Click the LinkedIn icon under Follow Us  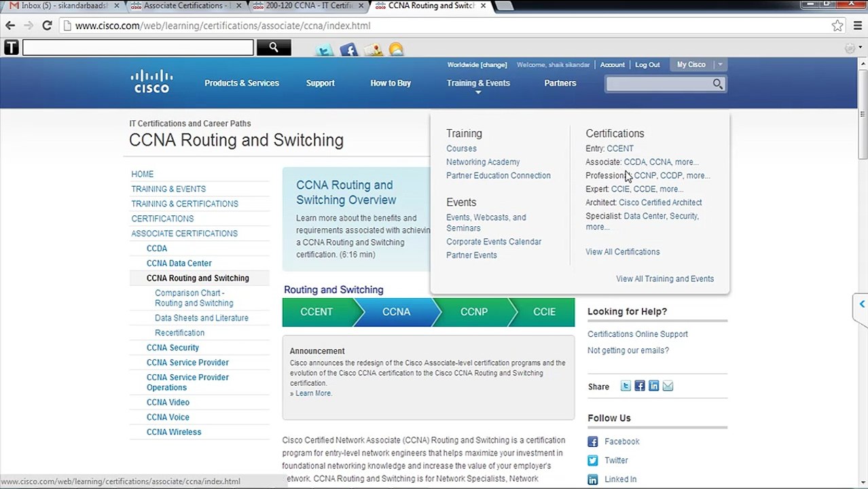593,479
